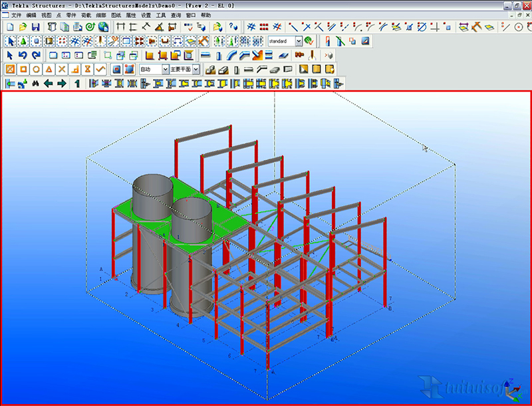The height and width of the screenshot is (406, 532).
Task: Click the globe icon in top toolbar
Action: [104, 27]
